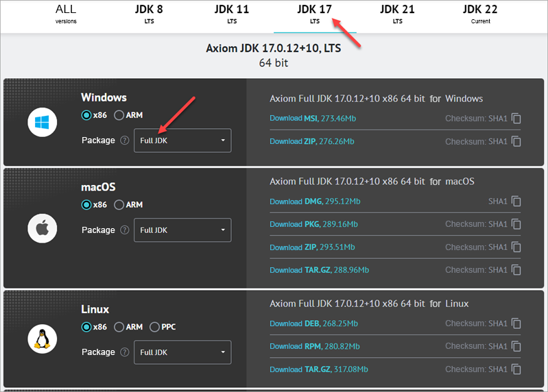Copy SHA1 checksum for Windows MSI
The height and width of the screenshot is (392, 548).
click(516, 119)
